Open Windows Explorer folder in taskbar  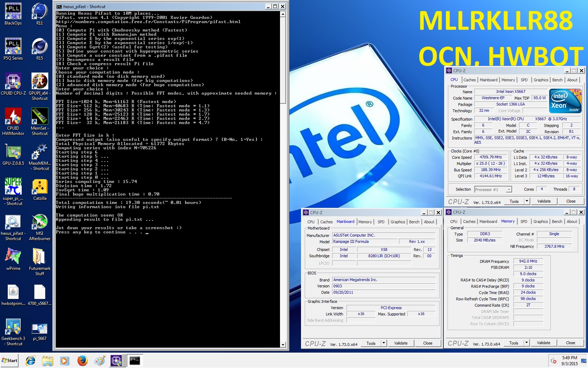coord(47,360)
